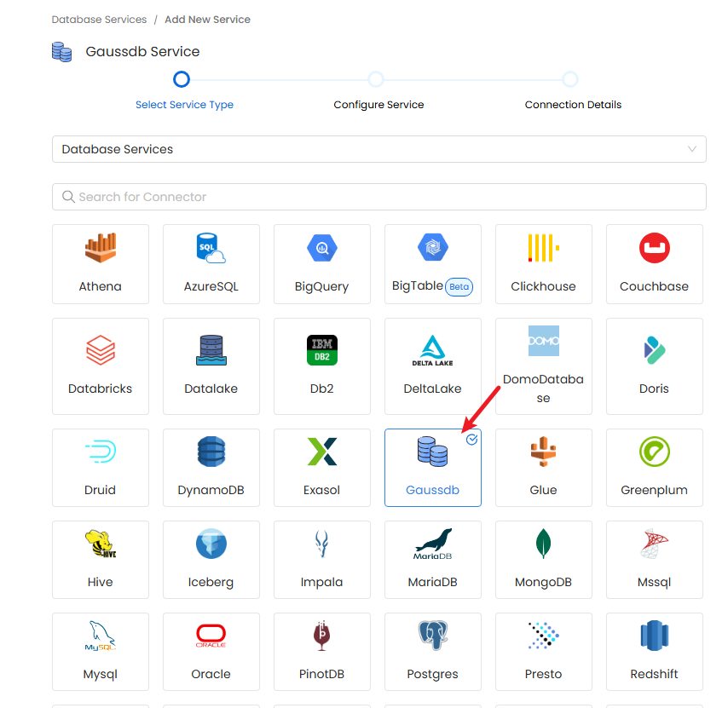This screenshot has height=708, width=728.
Task: Click the Athena label text
Action: 101,286
